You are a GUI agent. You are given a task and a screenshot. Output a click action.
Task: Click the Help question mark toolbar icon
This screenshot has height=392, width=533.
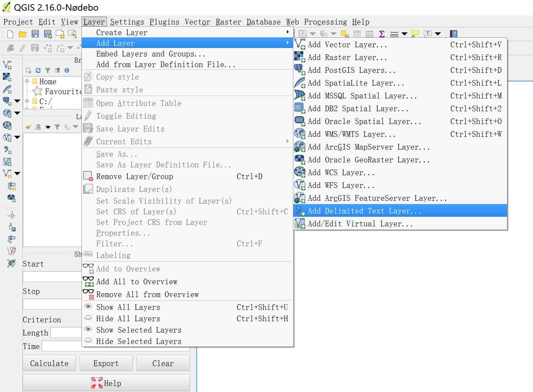point(454,34)
